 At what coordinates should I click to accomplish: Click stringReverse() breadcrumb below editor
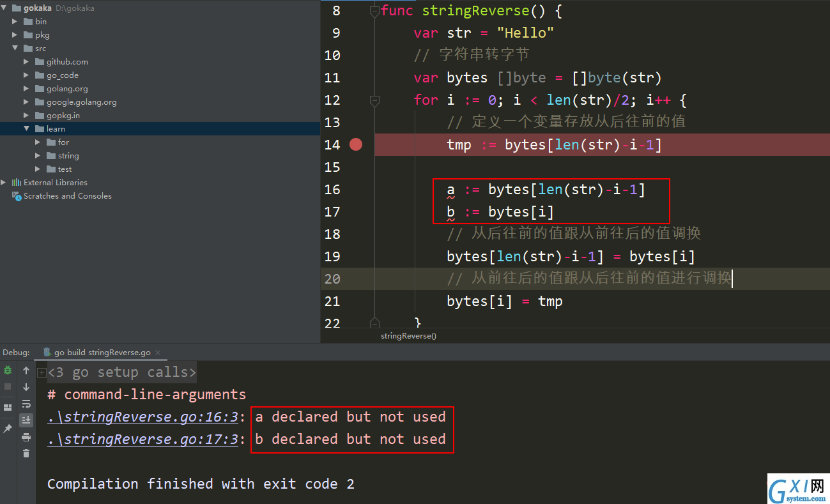point(408,335)
